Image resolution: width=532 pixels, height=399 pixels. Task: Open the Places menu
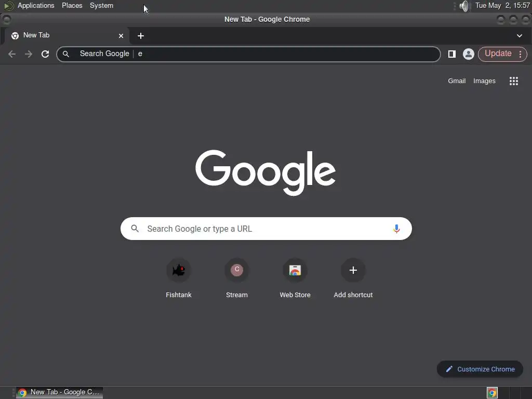[72, 5]
